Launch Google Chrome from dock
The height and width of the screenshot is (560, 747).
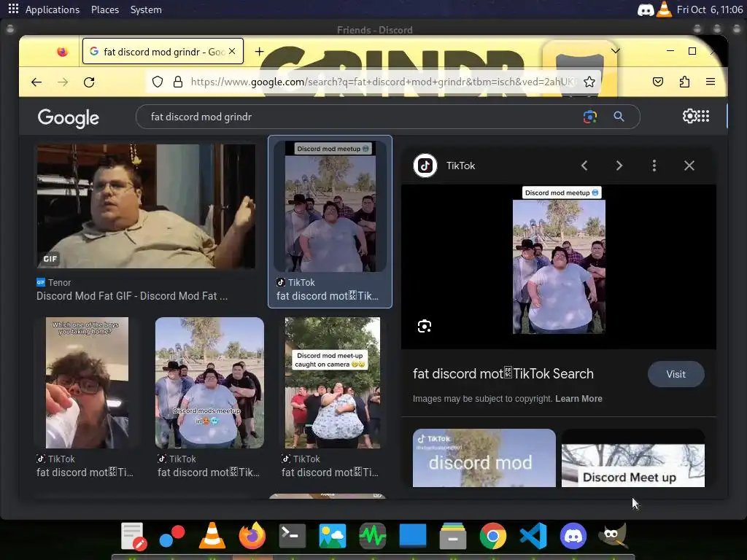[493, 536]
